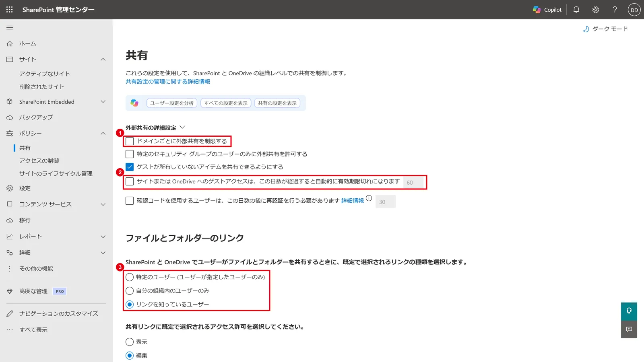Check 確認コード reauthentication checkbox
This screenshot has height=362, width=644.
tap(130, 201)
